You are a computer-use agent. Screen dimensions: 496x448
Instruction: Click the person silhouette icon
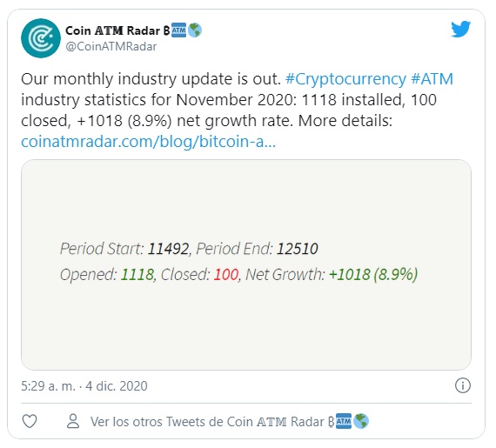[x=73, y=421]
